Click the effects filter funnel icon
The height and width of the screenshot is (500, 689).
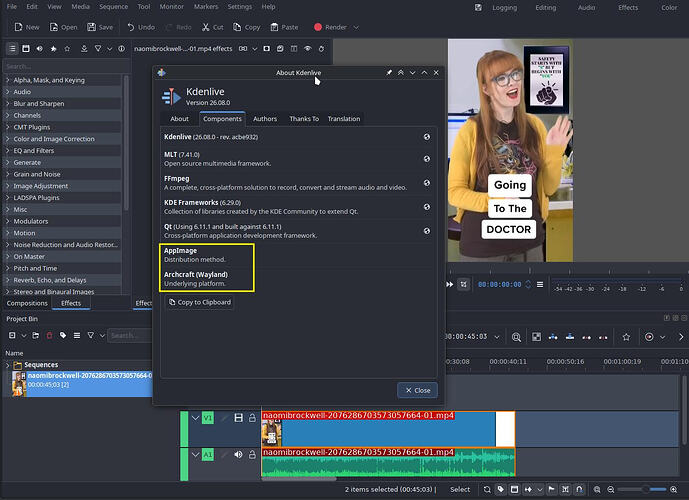98,49
